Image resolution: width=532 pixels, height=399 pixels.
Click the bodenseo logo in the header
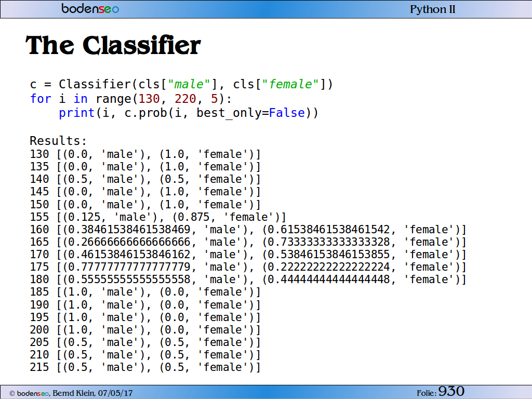pyautogui.click(x=90, y=8)
